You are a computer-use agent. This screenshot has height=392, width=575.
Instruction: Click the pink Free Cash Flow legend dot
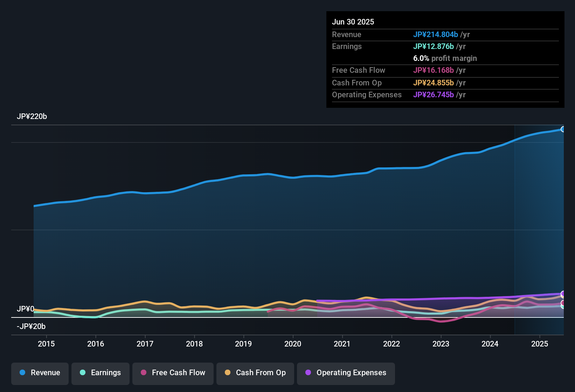click(x=143, y=373)
